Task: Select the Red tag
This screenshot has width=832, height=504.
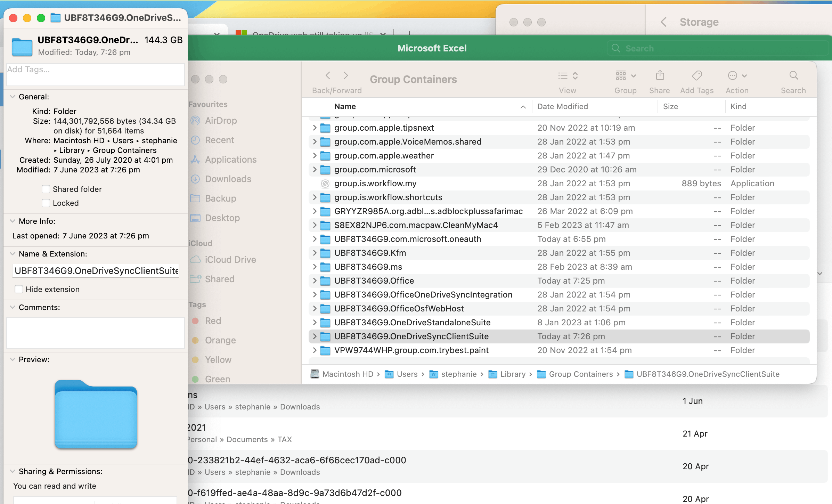Action: 213,321
